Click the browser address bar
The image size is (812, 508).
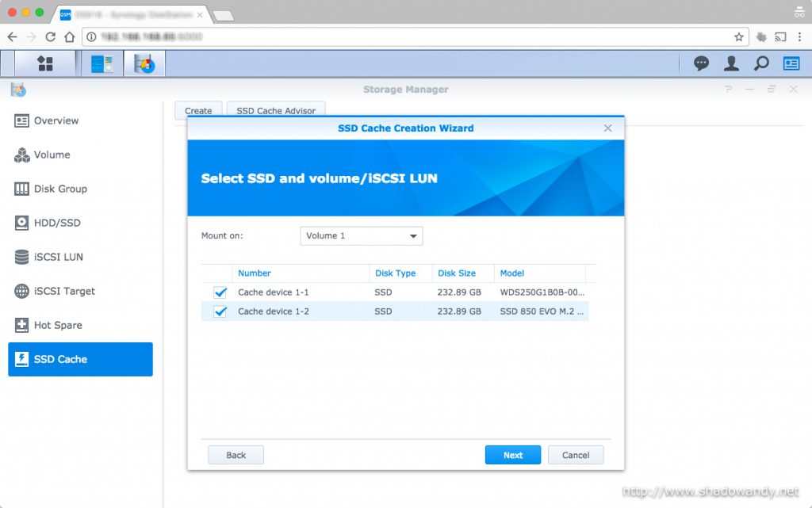(412, 36)
